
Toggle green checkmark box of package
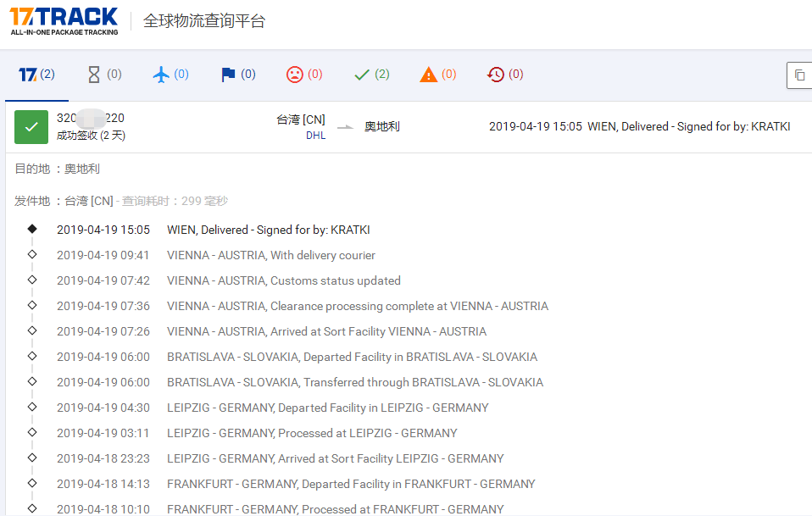tap(31, 127)
